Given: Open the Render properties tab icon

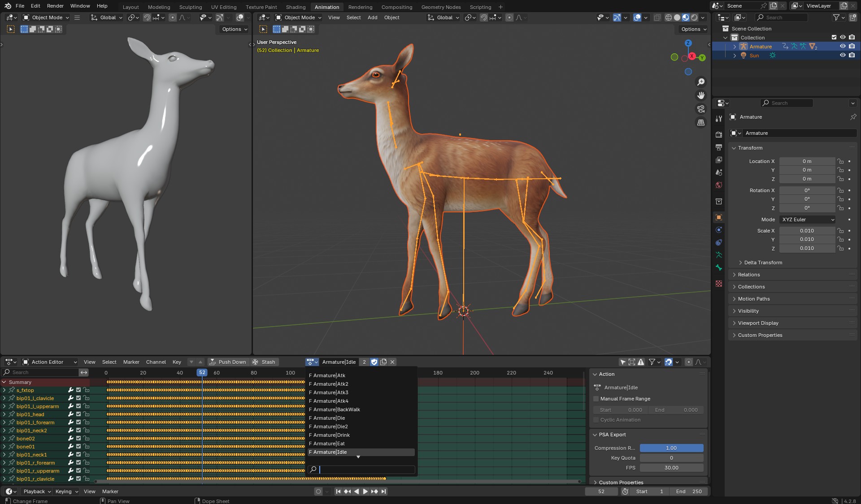Looking at the screenshot, I should 719,134.
